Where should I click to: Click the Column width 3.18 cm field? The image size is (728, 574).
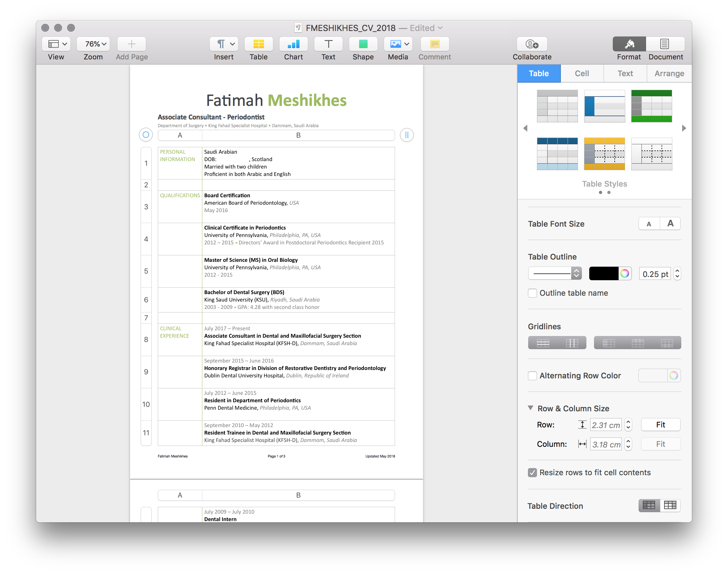[x=606, y=444]
